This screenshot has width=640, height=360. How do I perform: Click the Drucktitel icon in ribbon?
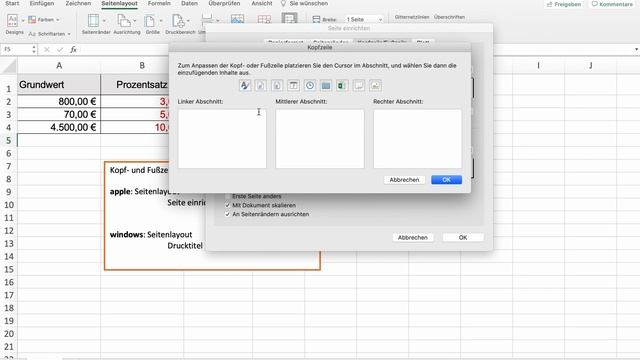[264, 20]
